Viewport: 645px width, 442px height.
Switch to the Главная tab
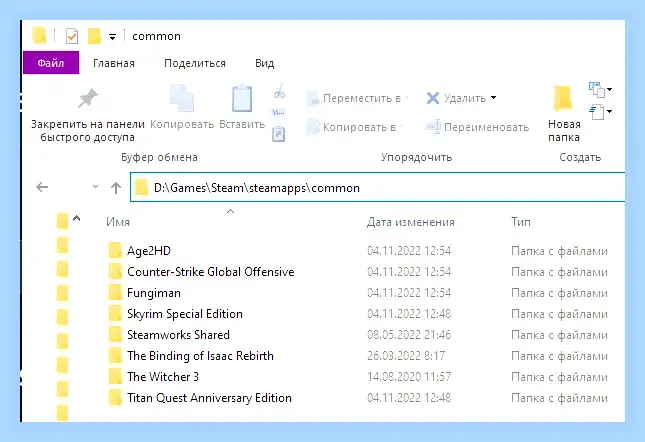point(114,63)
